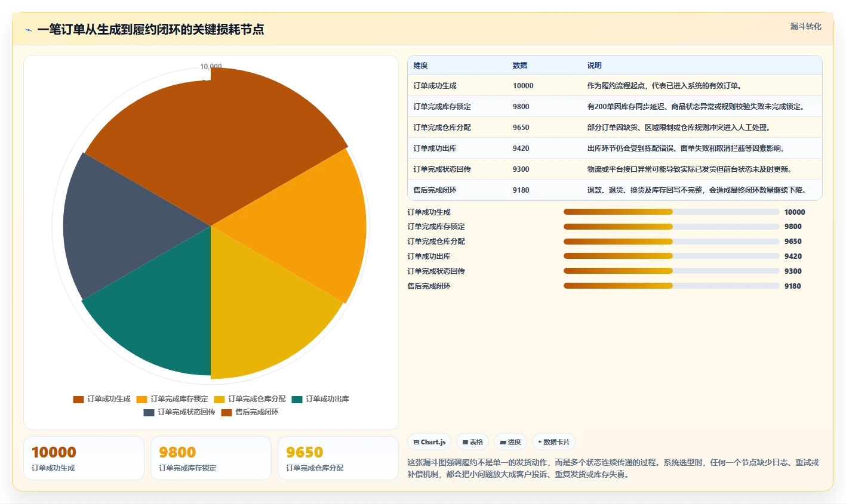The height and width of the screenshot is (504, 846).
Task: Click the description starting 作为履约流程起点
Action: [665, 86]
